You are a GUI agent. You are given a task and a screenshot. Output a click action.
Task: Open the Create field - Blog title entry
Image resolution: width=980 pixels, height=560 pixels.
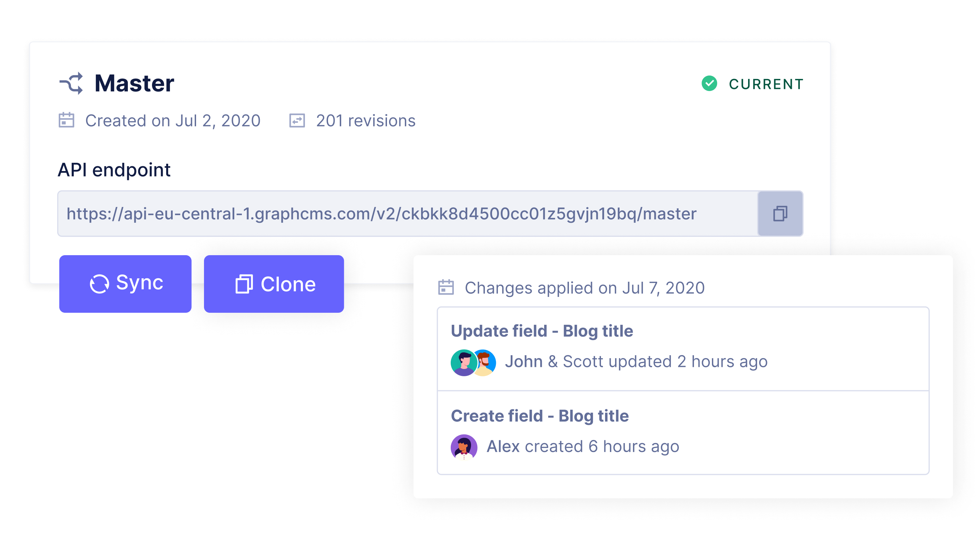pos(540,416)
